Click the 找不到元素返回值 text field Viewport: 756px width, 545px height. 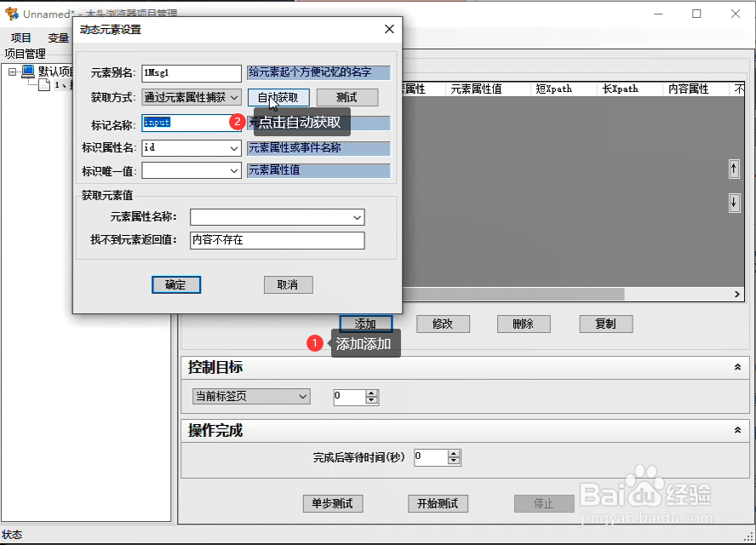pos(278,240)
